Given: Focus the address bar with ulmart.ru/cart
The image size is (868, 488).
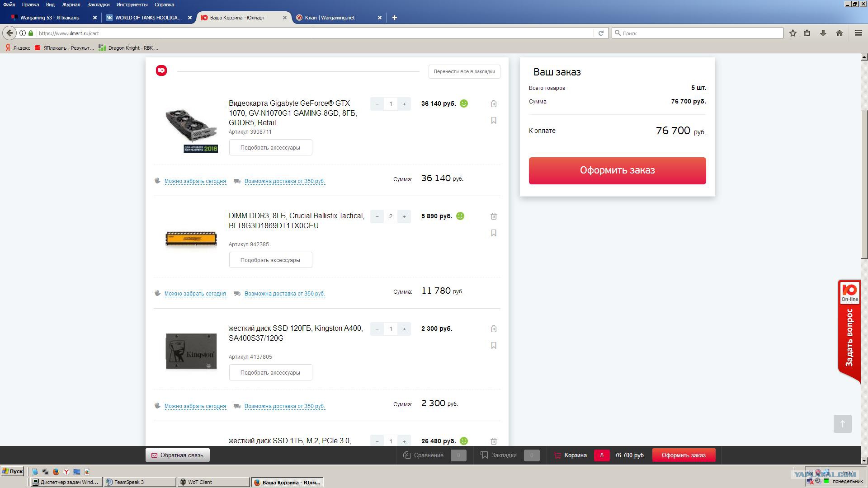Looking at the screenshot, I should click(x=315, y=33).
